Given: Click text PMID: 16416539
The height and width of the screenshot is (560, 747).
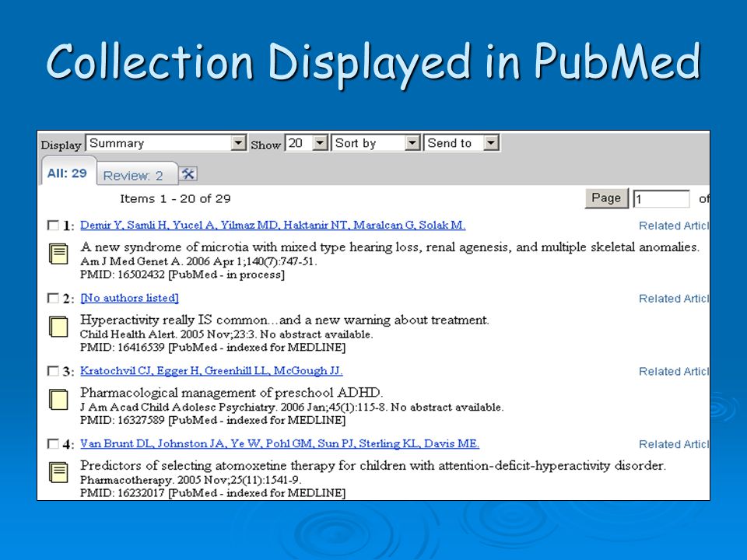Looking at the screenshot, I should click(212, 348).
